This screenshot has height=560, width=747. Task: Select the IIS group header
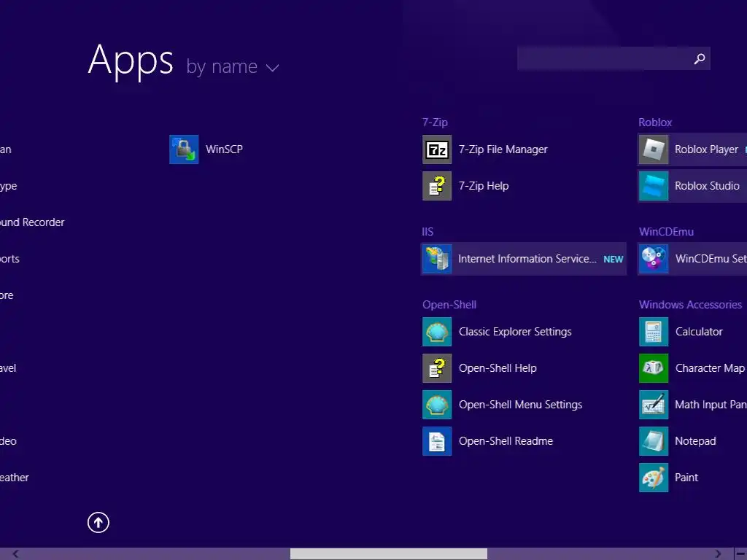pos(427,232)
